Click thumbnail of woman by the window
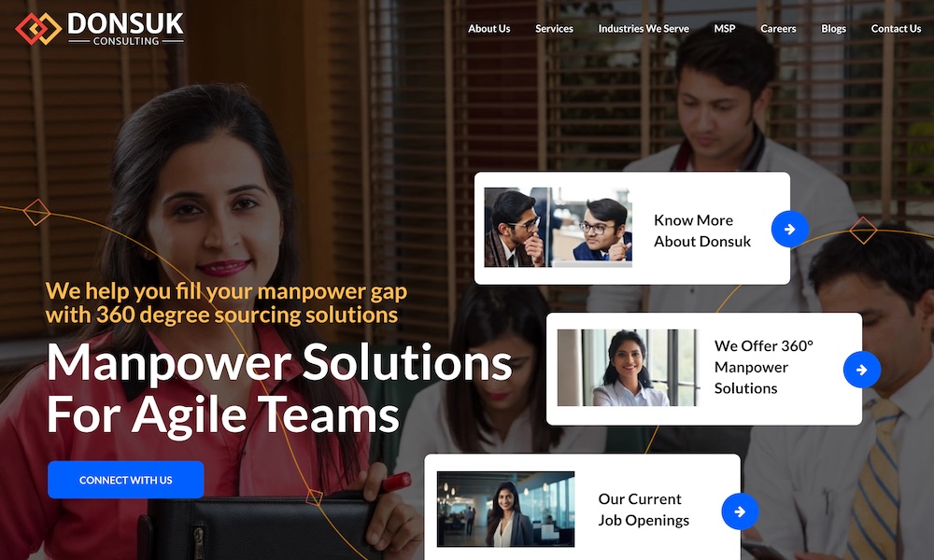The image size is (934, 560). (x=628, y=368)
